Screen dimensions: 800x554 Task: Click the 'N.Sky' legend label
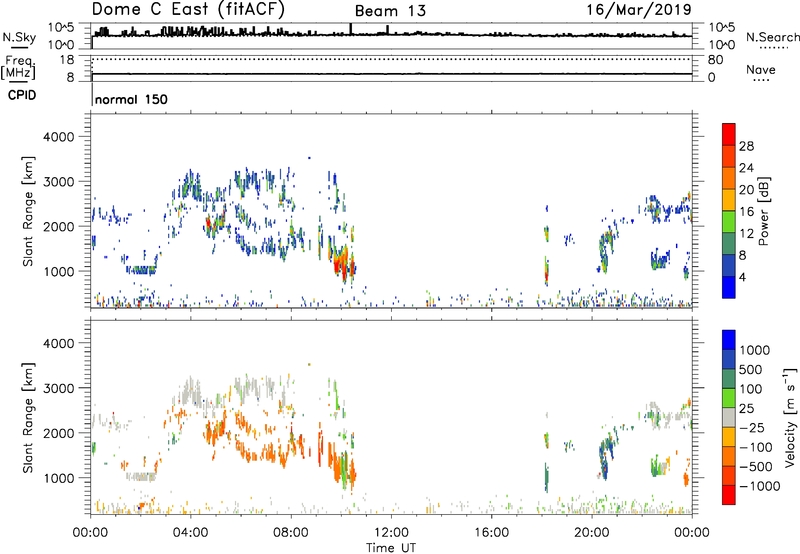pos(19,37)
